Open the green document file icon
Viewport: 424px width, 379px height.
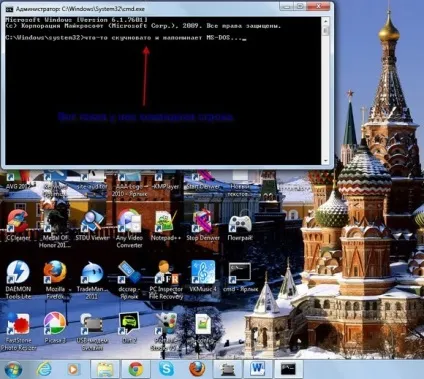pyautogui.click(x=203, y=324)
